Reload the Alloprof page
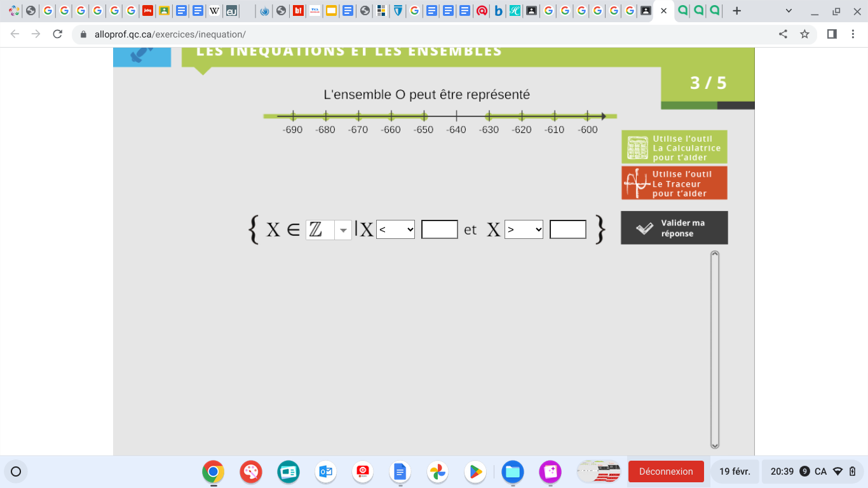 [x=57, y=34]
